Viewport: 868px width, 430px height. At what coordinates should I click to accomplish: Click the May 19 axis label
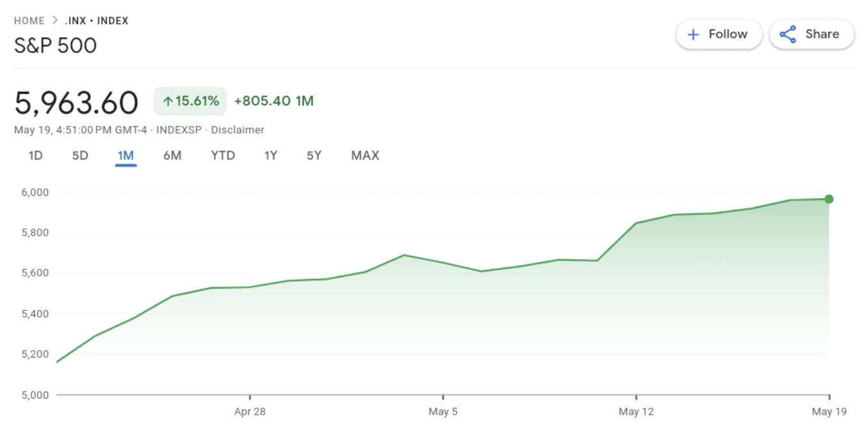(830, 411)
